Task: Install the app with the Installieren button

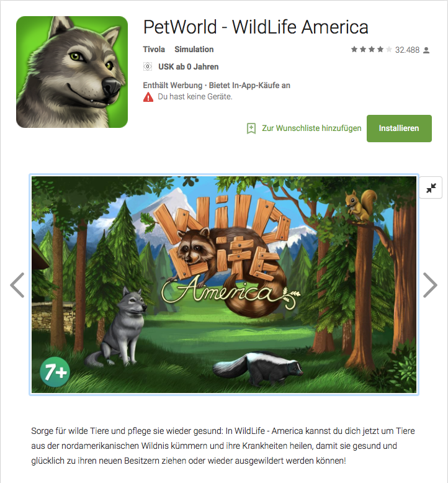Action: click(399, 129)
